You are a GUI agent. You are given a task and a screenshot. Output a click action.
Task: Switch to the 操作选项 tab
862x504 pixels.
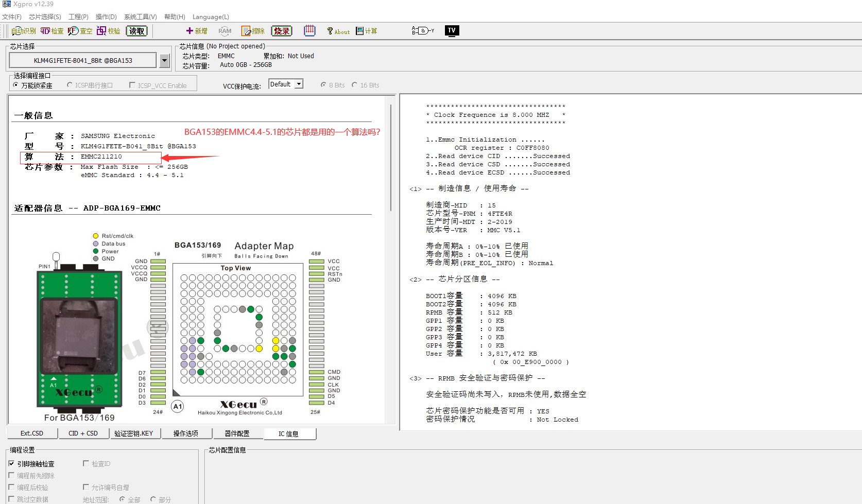[186, 433]
